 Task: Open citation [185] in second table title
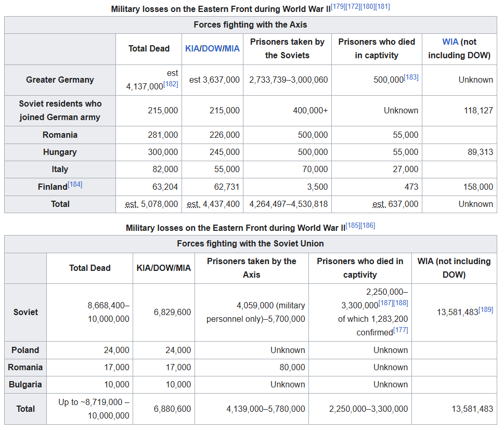[x=353, y=226]
